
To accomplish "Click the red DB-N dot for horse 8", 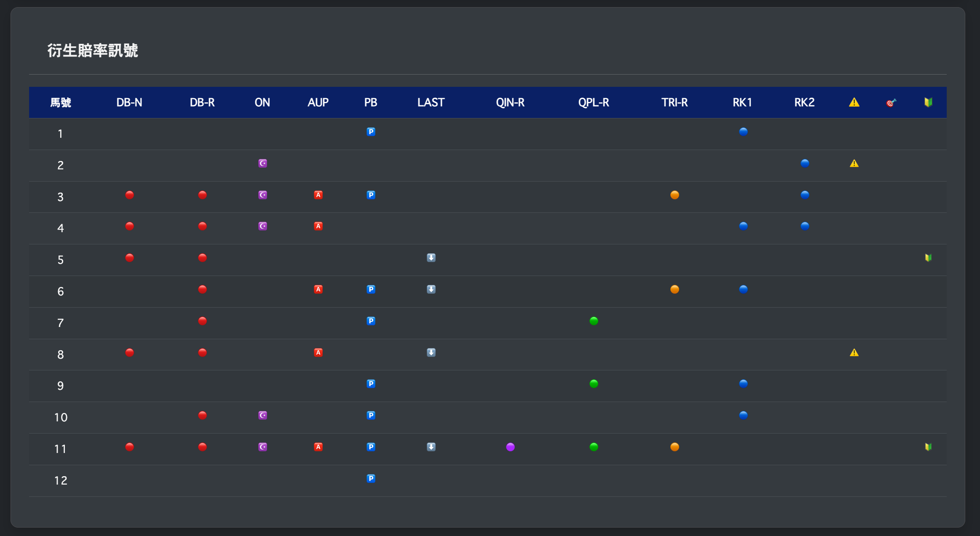I will pos(129,353).
